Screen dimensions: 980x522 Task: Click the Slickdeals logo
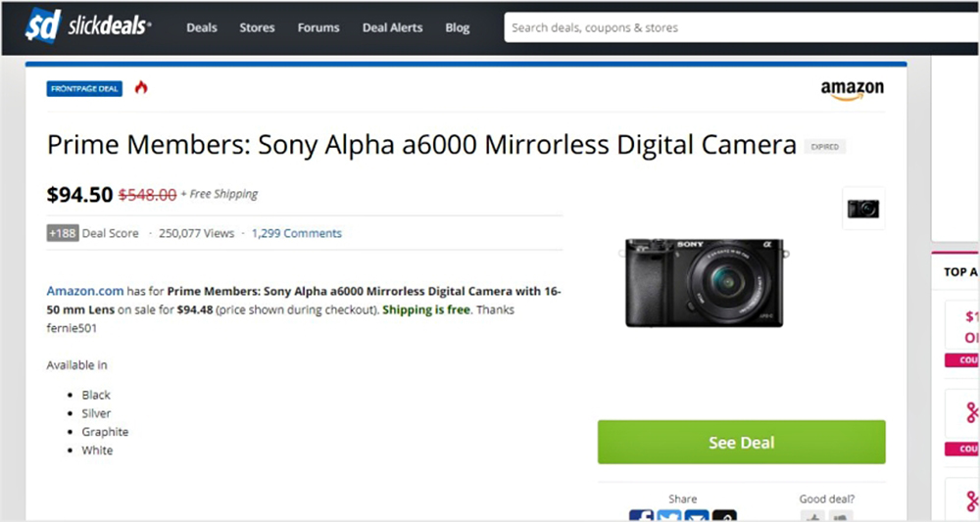coord(88,26)
